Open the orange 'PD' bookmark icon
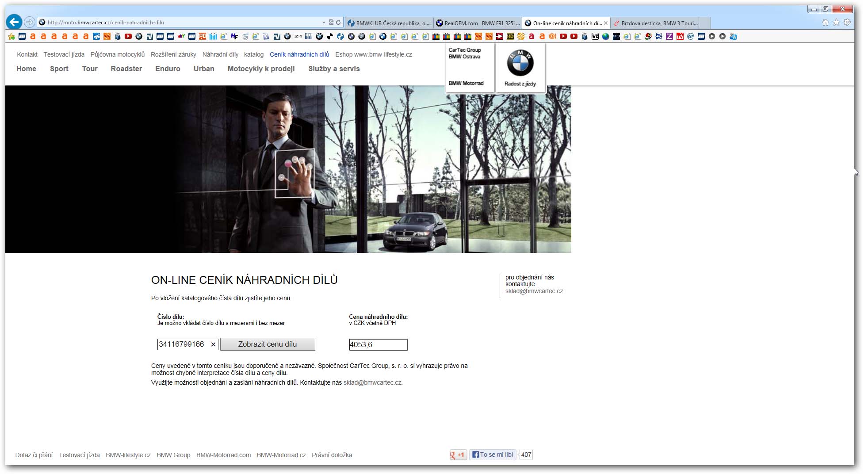The width and height of the screenshot is (868, 474). pos(203,36)
